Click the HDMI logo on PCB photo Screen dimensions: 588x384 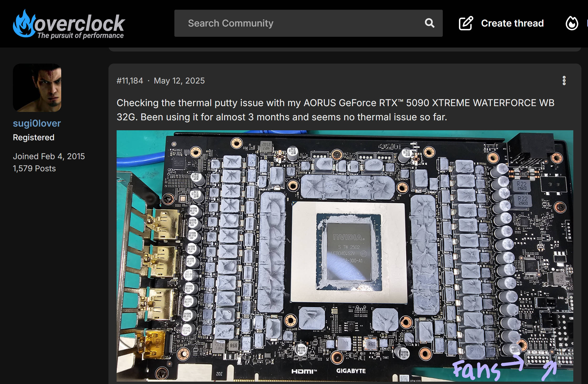[304, 371]
